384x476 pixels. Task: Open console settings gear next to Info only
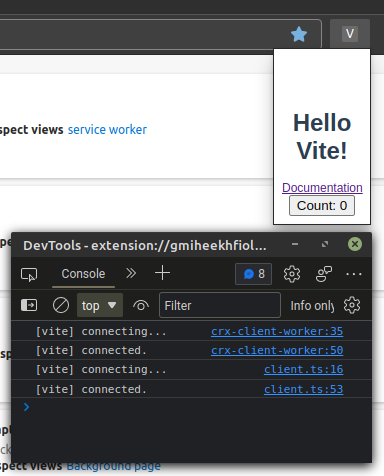tap(352, 305)
